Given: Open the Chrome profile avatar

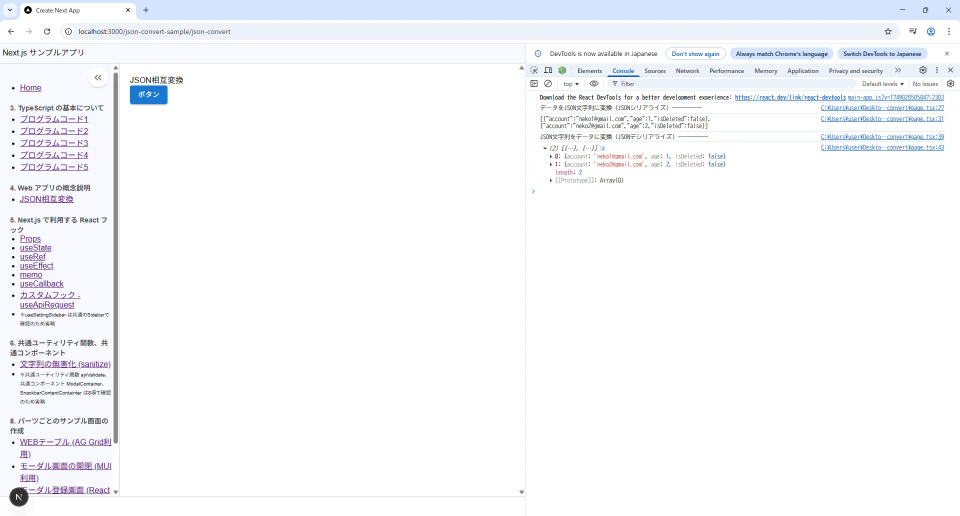Looking at the screenshot, I should click(x=931, y=31).
